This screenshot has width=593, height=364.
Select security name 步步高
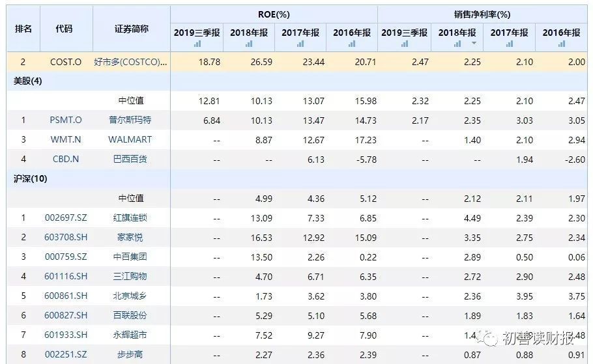click(x=130, y=354)
